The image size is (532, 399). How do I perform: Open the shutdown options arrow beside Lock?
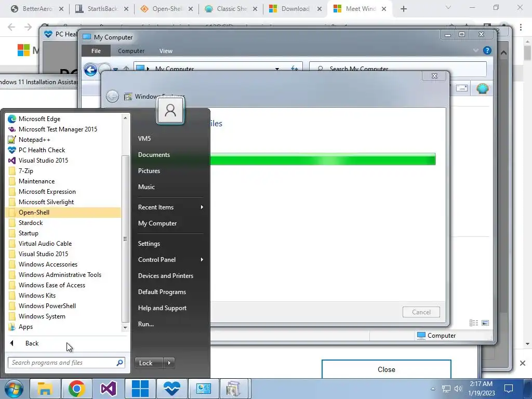coord(169,363)
